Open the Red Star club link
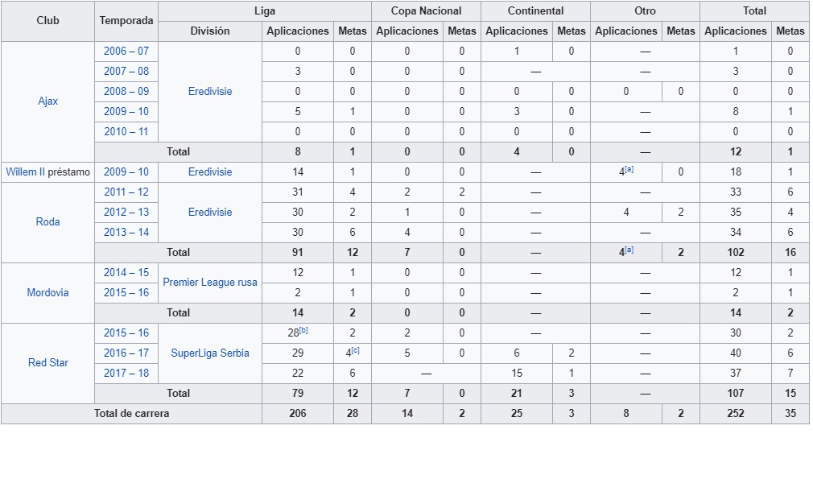 (47, 363)
